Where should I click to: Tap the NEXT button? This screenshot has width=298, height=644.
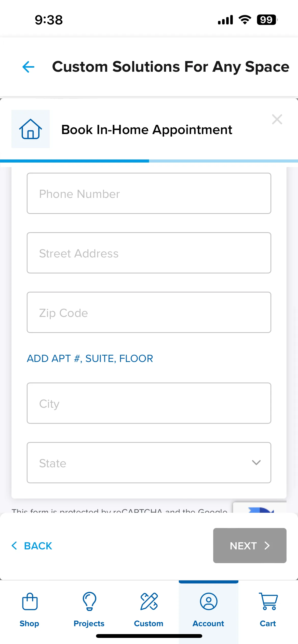[250, 546]
